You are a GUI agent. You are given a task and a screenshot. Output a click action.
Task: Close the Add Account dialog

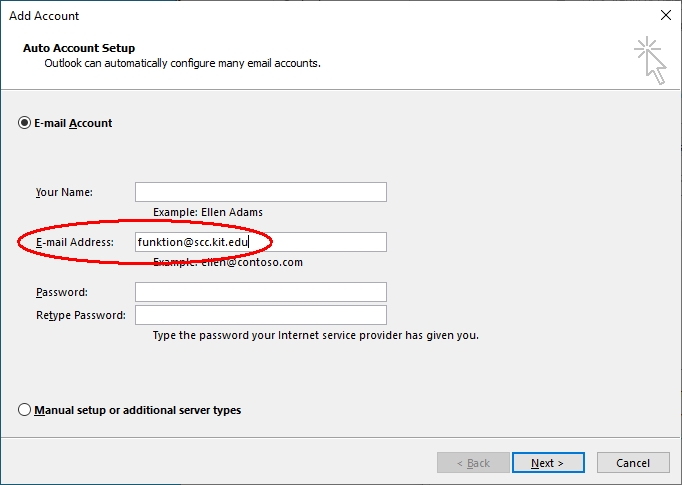665,15
